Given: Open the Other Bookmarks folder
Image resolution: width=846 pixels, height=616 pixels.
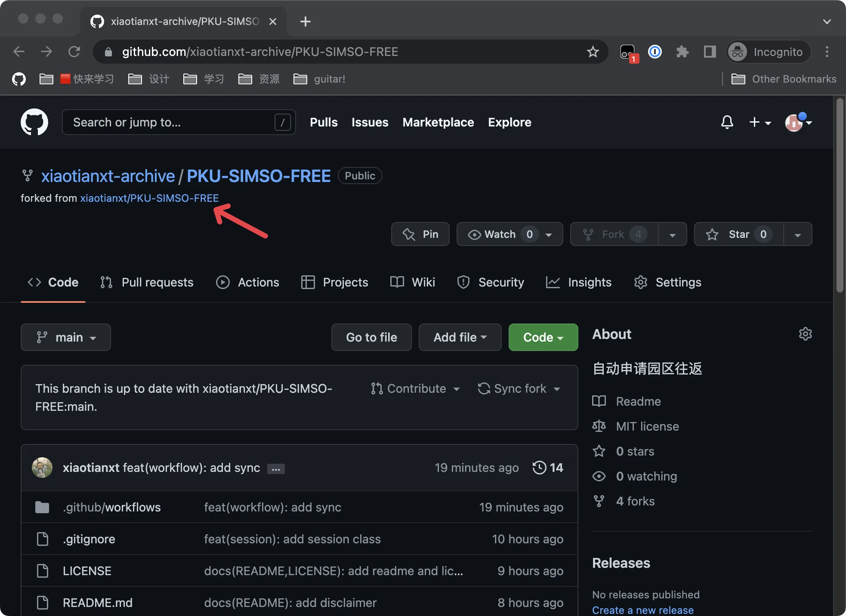Looking at the screenshot, I should pyautogui.click(x=784, y=79).
